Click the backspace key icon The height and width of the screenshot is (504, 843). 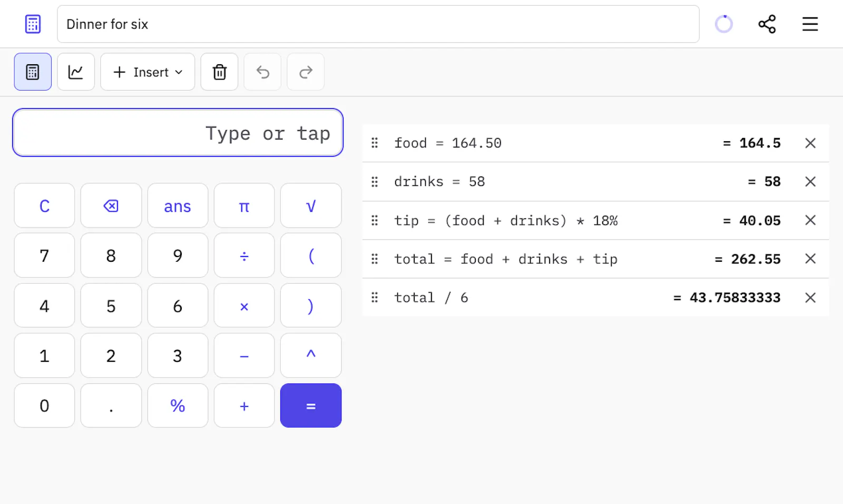pyautogui.click(x=111, y=206)
